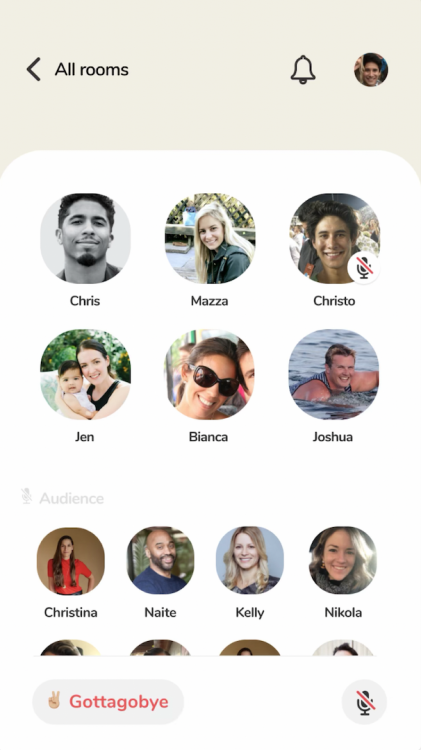View Christo's speaker profile

(334, 238)
